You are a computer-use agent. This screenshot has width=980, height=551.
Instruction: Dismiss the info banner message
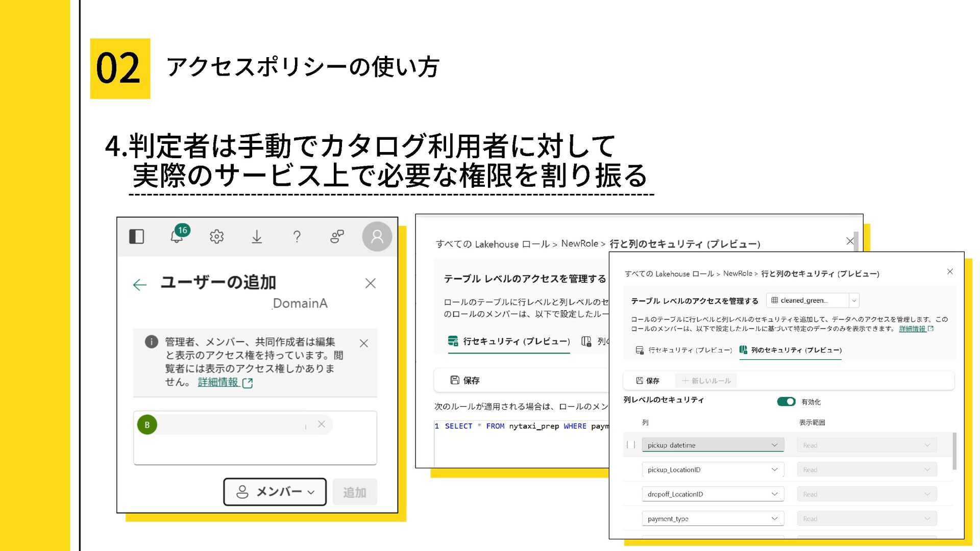pos(363,343)
